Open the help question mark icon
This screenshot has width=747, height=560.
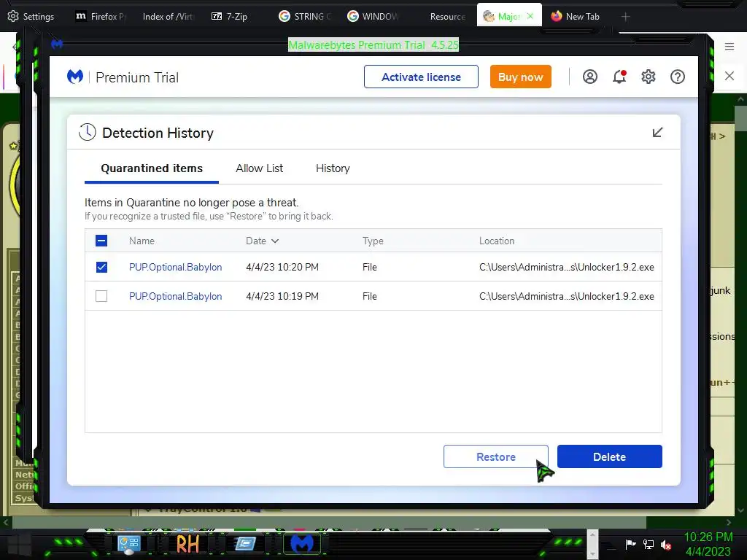point(678,77)
